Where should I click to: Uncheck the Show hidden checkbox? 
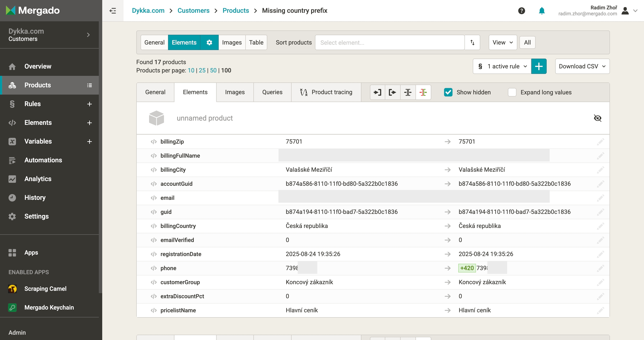point(448,92)
